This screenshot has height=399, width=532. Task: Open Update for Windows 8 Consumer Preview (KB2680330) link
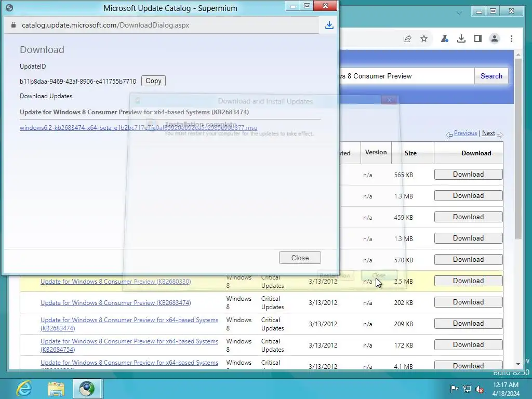pos(116,282)
